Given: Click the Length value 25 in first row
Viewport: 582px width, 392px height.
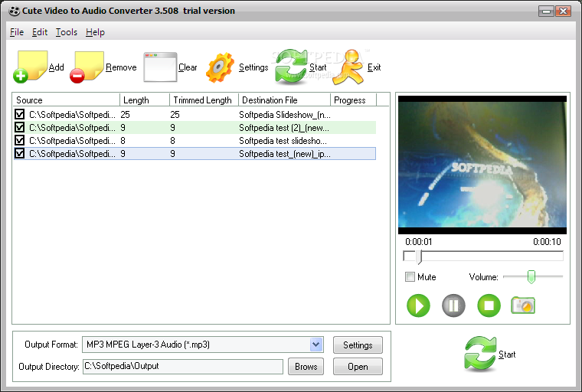Looking at the screenshot, I should 125,115.
